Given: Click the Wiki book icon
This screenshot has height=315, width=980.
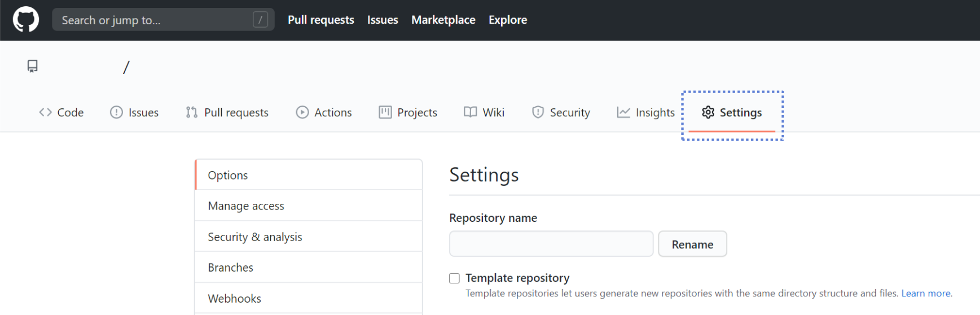Looking at the screenshot, I should click(x=470, y=112).
